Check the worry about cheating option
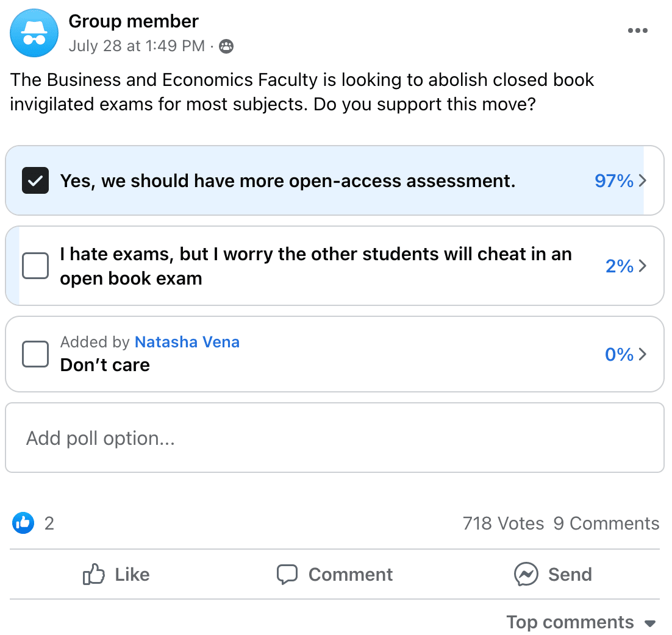Image resolution: width=672 pixels, height=635 pixels. (x=35, y=266)
